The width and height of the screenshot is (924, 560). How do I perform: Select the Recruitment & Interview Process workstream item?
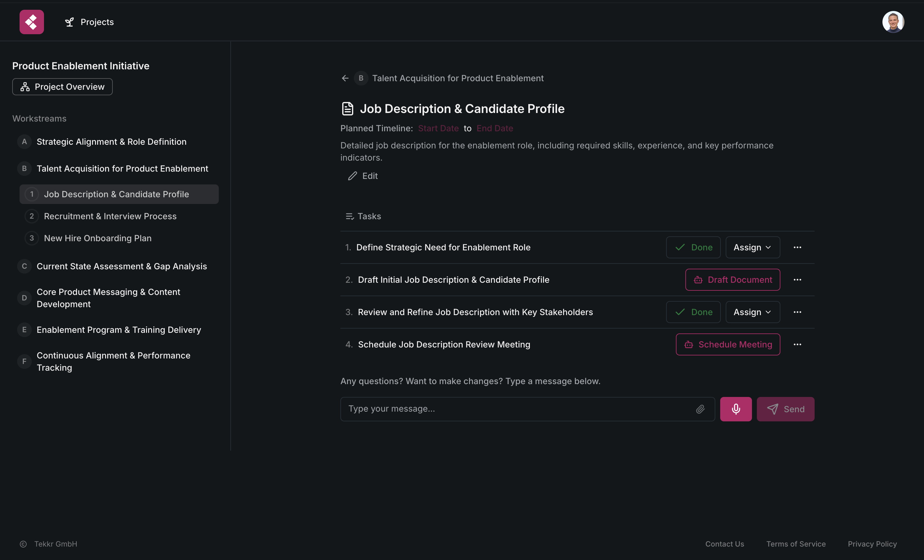pyautogui.click(x=110, y=216)
